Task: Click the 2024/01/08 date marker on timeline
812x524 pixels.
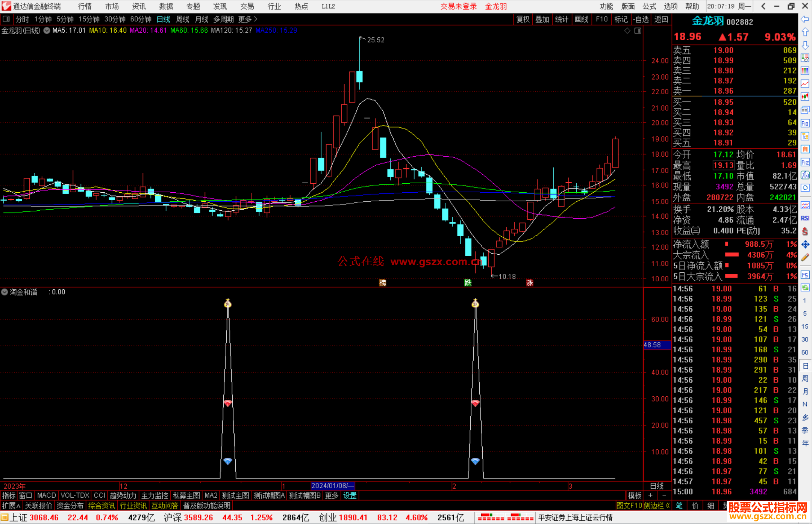Action: 333,486
